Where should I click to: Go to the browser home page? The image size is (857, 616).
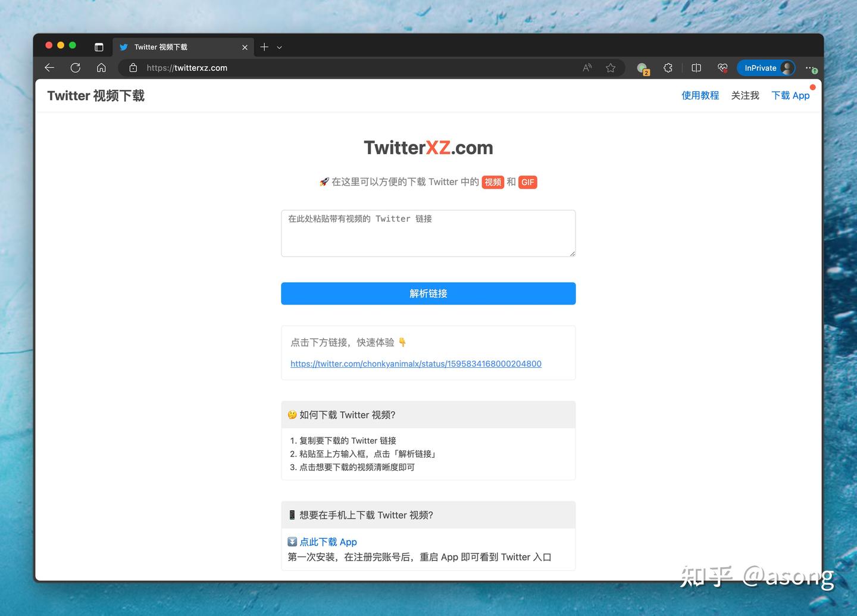click(x=101, y=67)
